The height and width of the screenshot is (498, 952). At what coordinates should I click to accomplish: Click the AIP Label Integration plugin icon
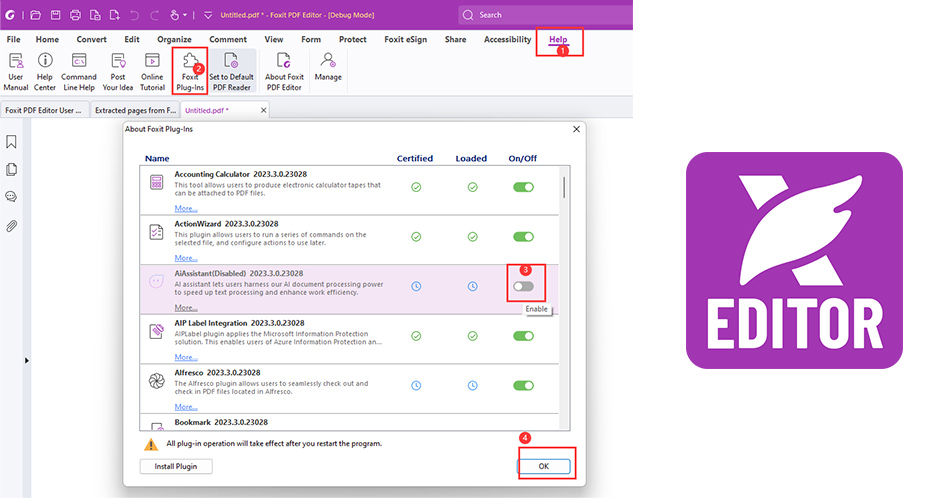pos(157,332)
